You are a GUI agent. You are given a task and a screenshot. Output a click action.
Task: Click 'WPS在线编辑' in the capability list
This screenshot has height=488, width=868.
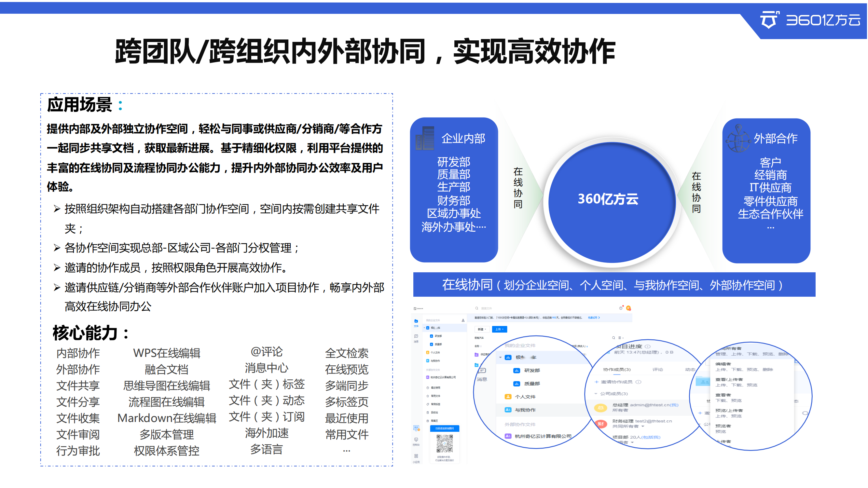click(x=166, y=353)
